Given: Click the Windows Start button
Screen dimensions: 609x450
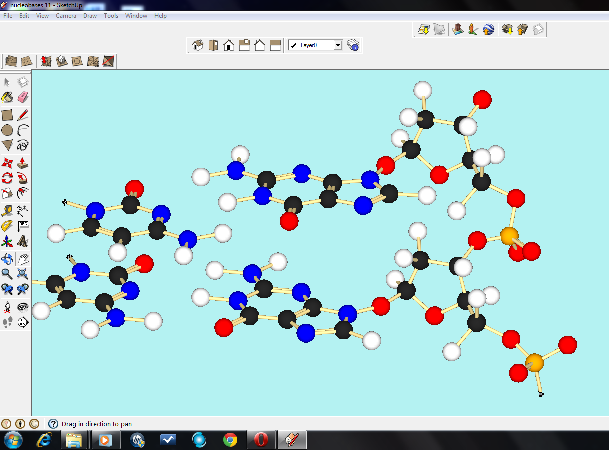Looking at the screenshot, I should [x=12, y=440].
